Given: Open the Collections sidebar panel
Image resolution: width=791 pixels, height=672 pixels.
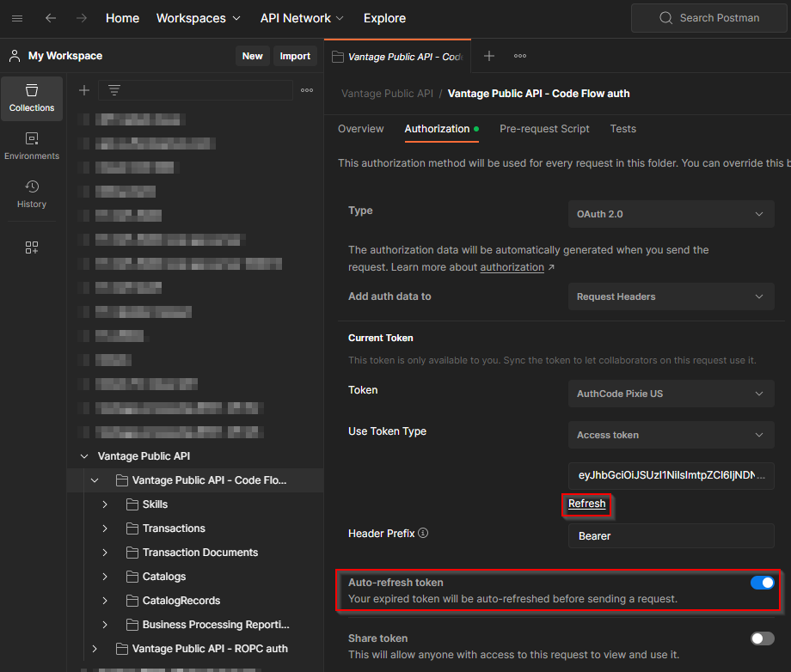Looking at the screenshot, I should (x=32, y=98).
